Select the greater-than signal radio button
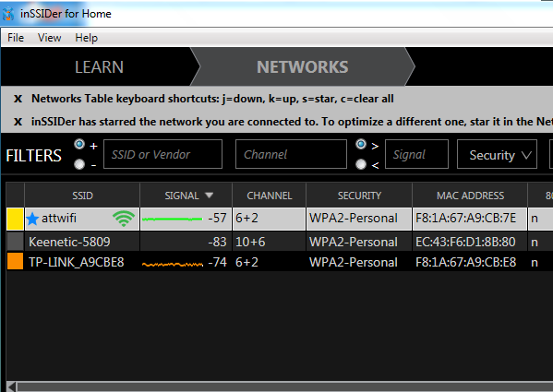The height and width of the screenshot is (392, 553). 361,144
